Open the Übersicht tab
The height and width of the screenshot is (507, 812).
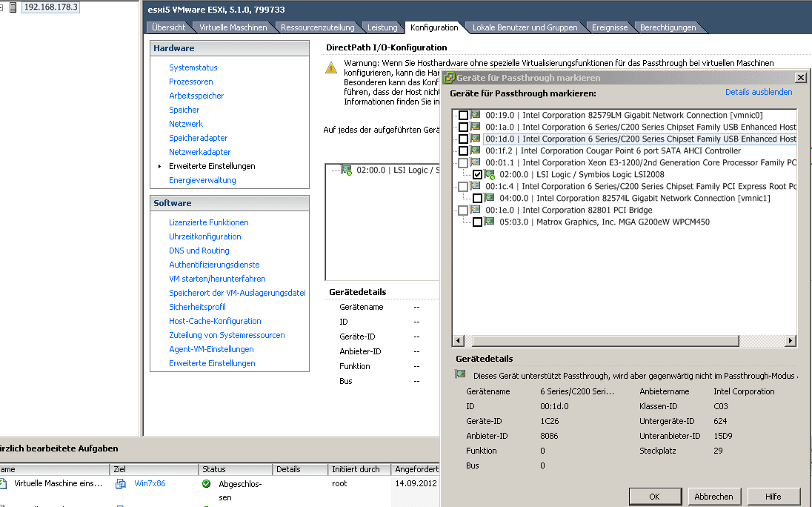pyautogui.click(x=168, y=27)
